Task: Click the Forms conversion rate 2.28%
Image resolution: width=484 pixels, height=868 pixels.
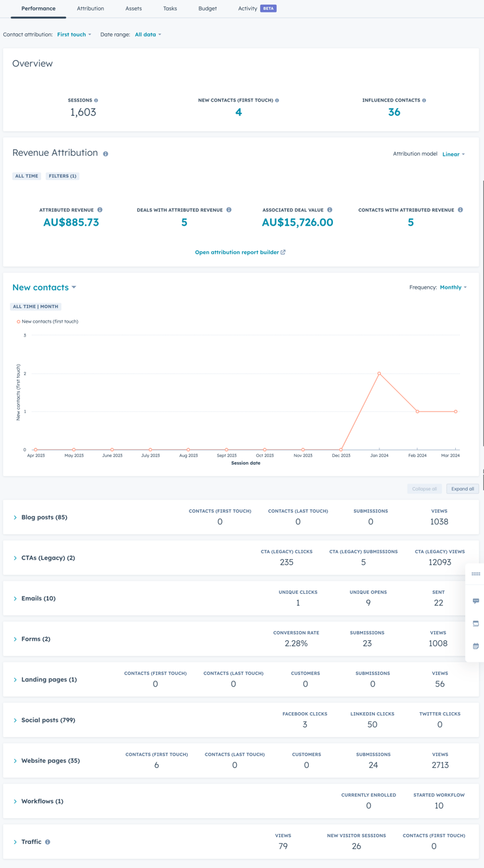Action: 296,643
